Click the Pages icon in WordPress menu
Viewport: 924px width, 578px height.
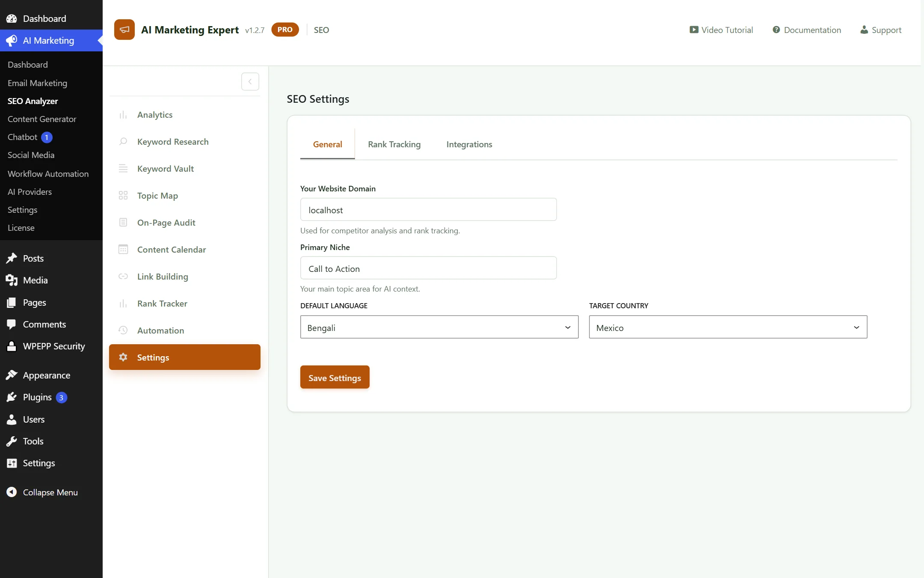[12, 302]
